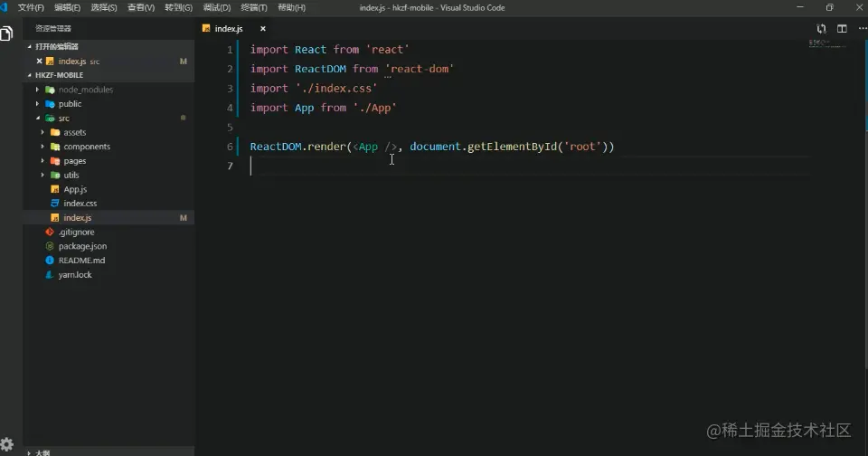868x456 pixels.
Task: Open the 文件(F) menu
Action: click(31, 8)
